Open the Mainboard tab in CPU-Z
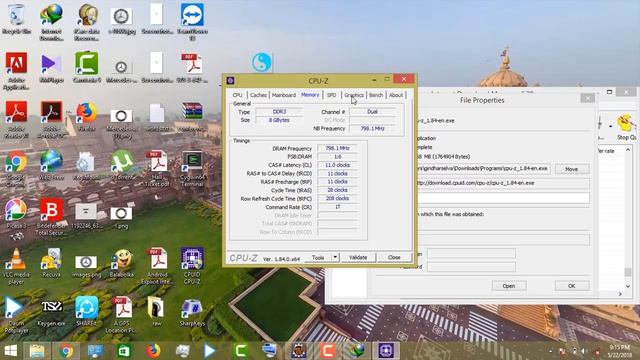Image resolution: width=640 pixels, height=360 pixels. click(x=284, y=95)
